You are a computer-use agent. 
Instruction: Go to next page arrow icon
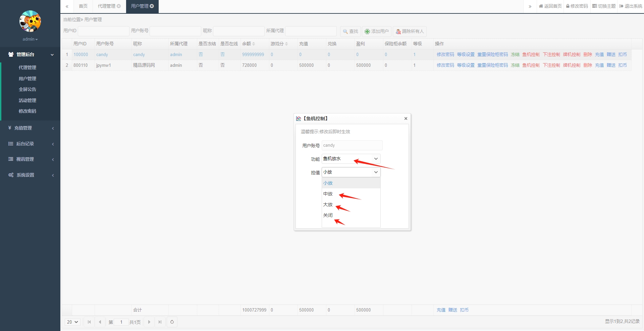[149, 322]
